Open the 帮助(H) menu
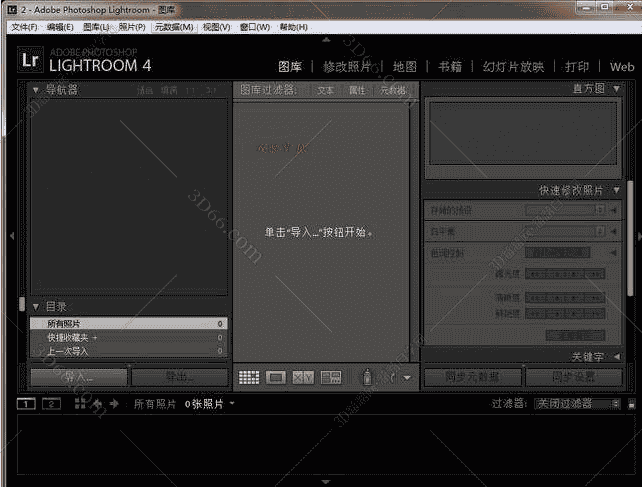The image size is (642, 487). pos(294,27)
